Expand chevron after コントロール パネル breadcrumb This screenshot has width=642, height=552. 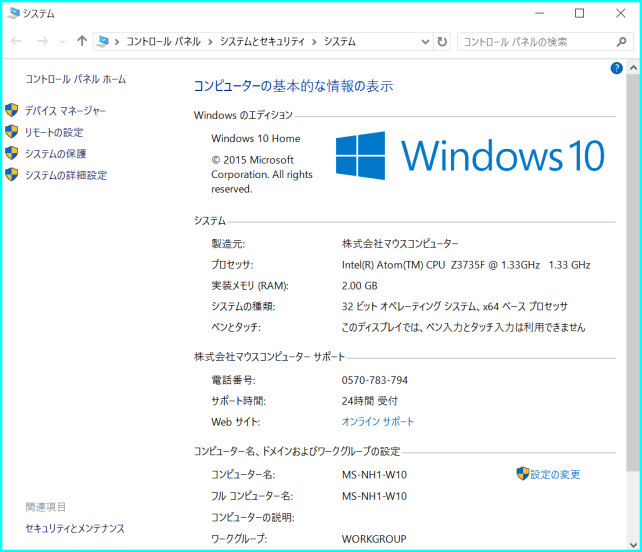pyautogui.click(x=210, y=42)
